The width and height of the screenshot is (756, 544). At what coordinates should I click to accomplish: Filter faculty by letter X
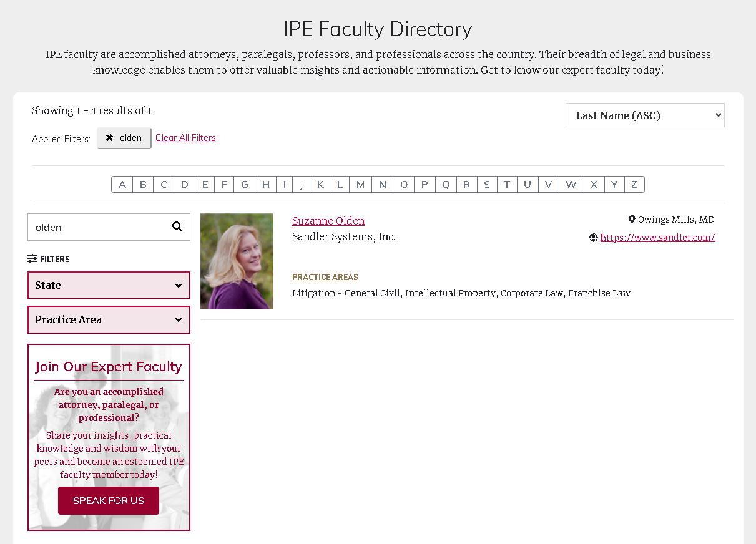click(x=594, y=185)
